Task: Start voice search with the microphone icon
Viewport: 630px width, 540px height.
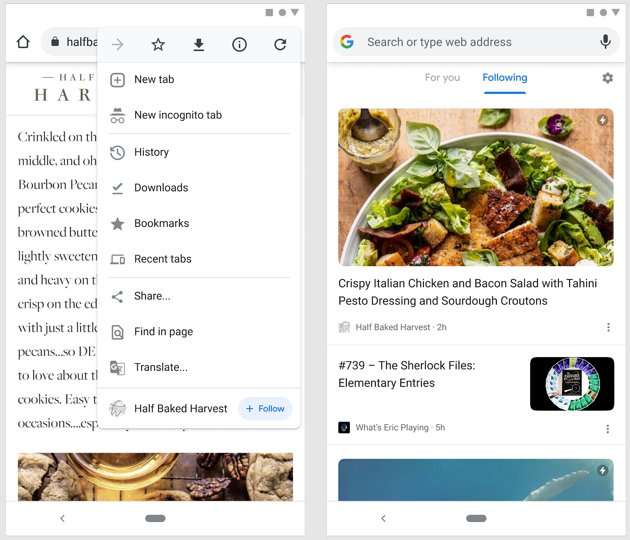Action: [x=605, y=42]
